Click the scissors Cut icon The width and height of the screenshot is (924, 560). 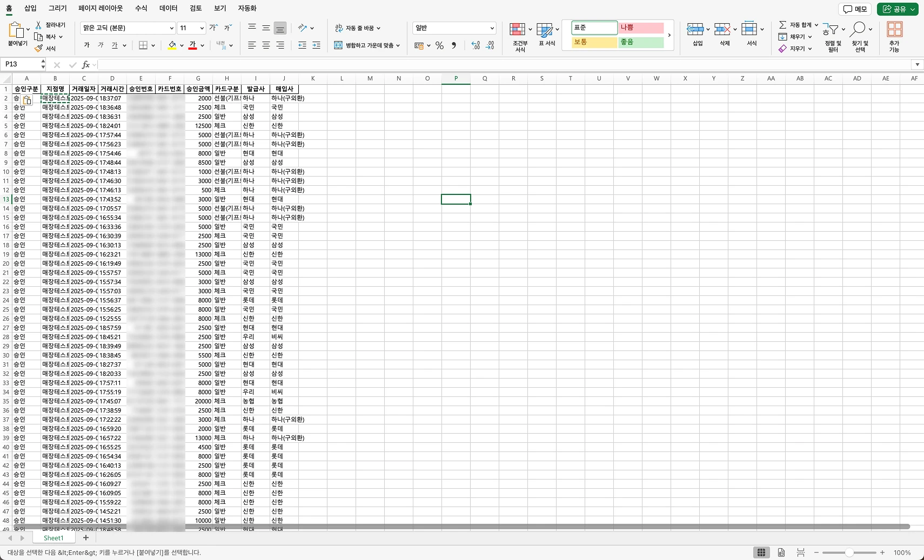pyautogui.click(x=38, y=25)
